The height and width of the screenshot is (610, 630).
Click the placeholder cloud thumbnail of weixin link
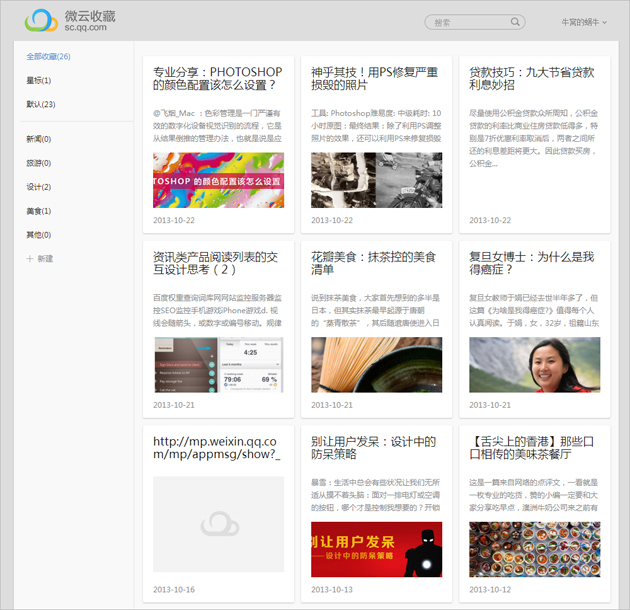tap(218, 523)
